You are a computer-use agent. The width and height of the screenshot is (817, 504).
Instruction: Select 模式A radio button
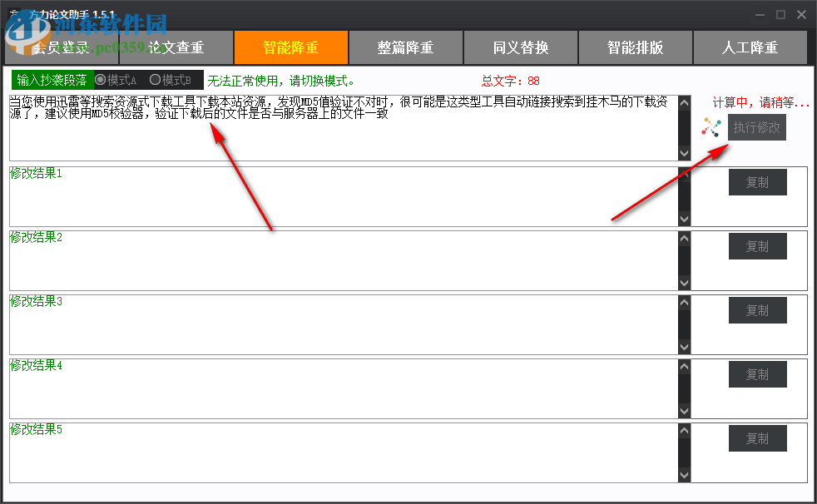pos(102,80)
